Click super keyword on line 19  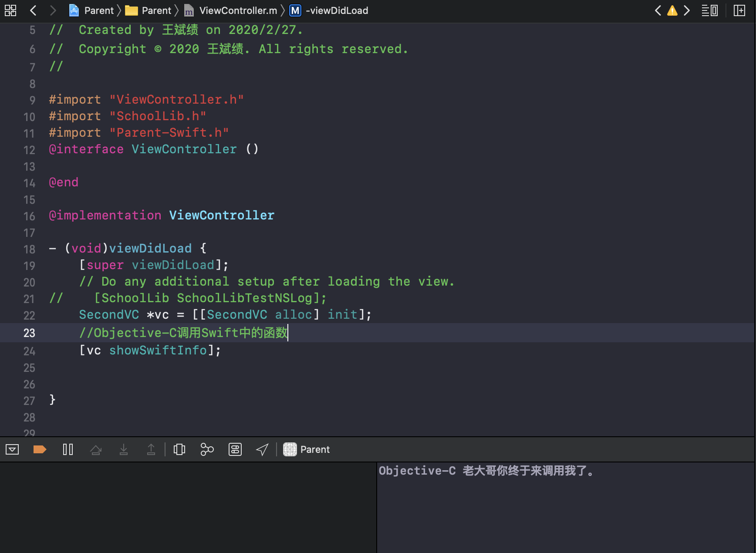(x=105, y=265)
